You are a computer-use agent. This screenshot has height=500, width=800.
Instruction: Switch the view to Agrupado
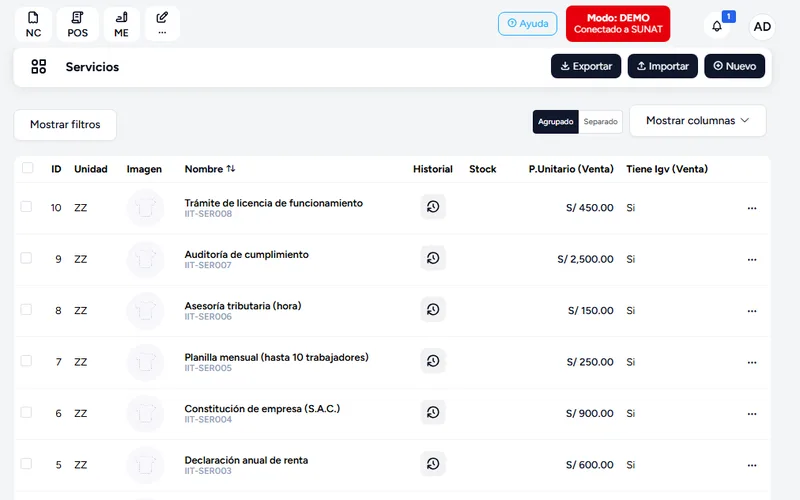point(556,122)
